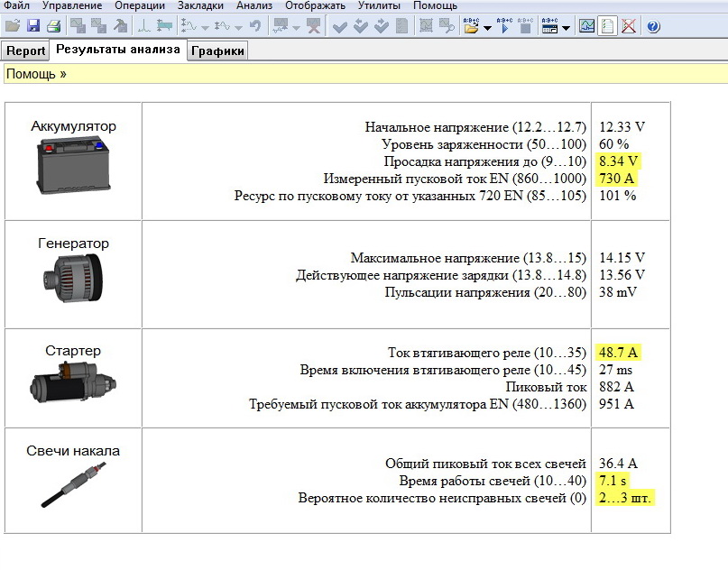Screen dimensions: 728x570
Task: Open the Закладки menu
Action: coord(200,5)
